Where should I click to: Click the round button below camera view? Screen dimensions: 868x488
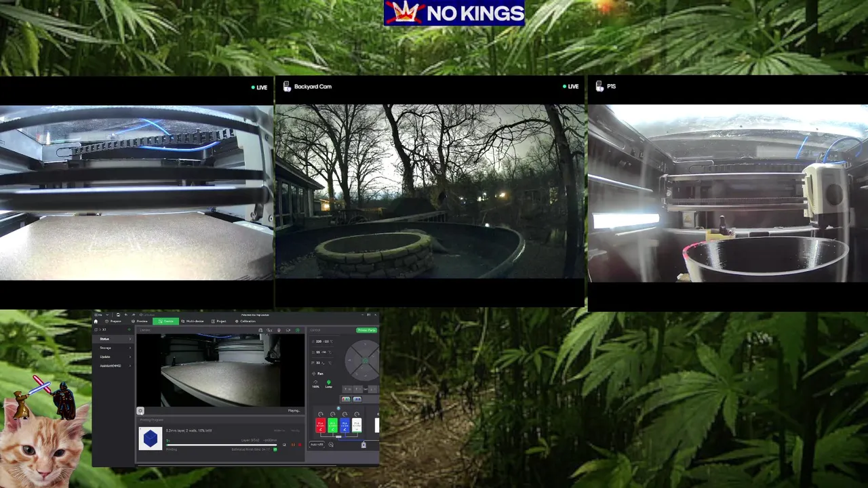[x=140, y=411]
